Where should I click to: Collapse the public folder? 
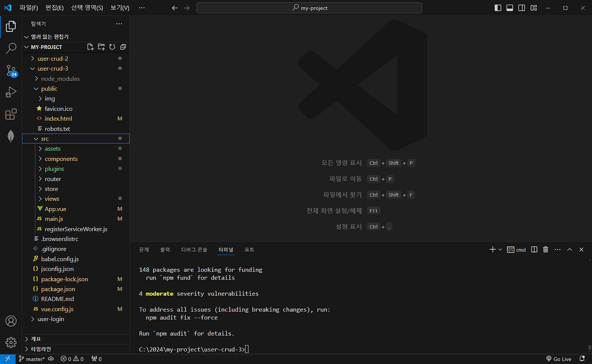76,88
